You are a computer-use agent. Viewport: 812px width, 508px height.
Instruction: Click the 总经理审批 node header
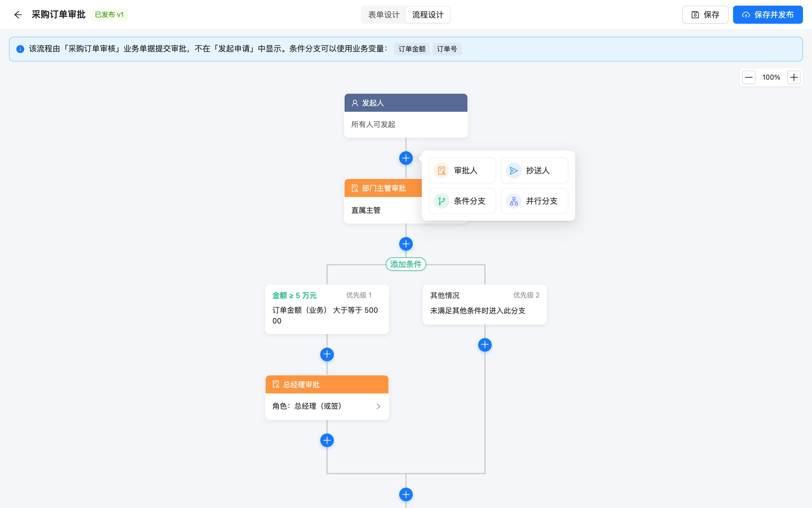(327, 384)
